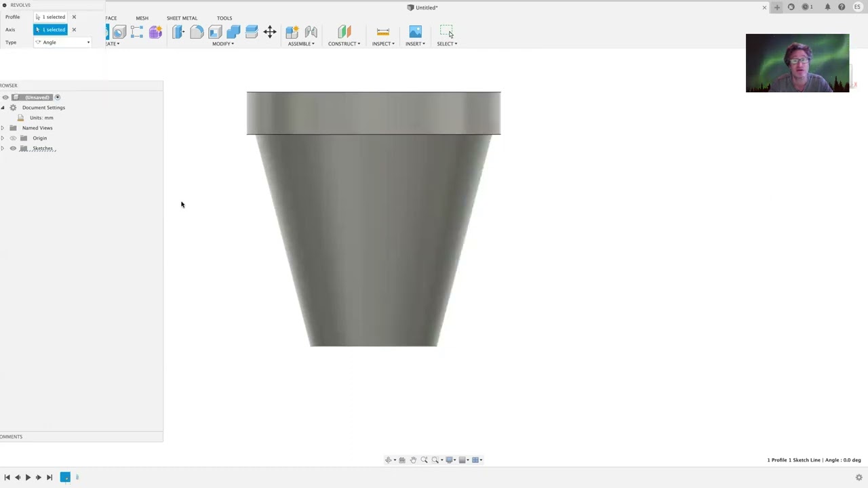The image size is (868, 488).
Task: Use the Measure ruler icon
Action: pos(383,32)
